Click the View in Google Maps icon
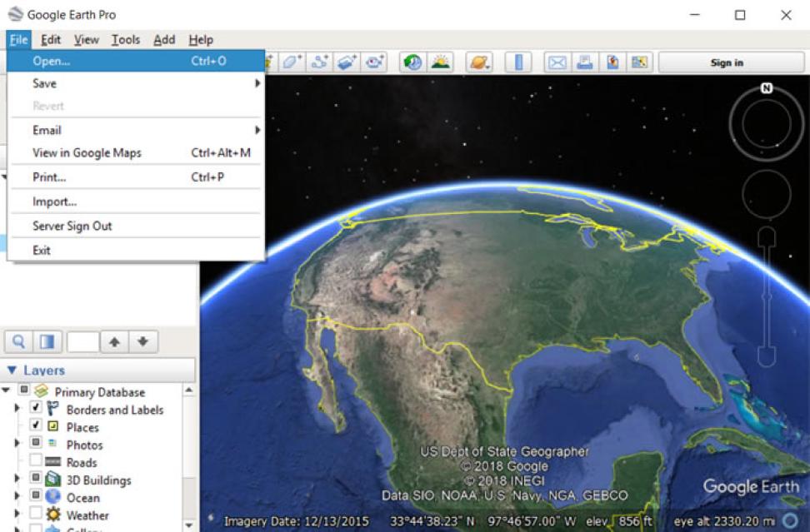The image size is (810, 532). [x=639, y=62]
